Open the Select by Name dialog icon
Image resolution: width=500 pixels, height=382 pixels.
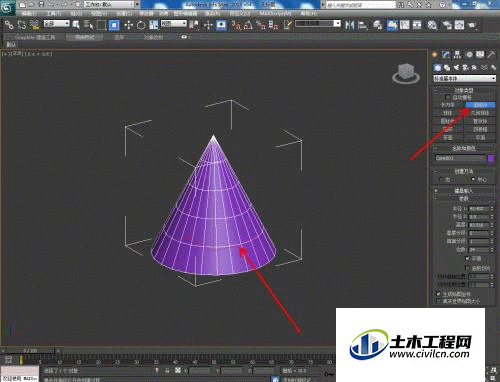(88, 25)
